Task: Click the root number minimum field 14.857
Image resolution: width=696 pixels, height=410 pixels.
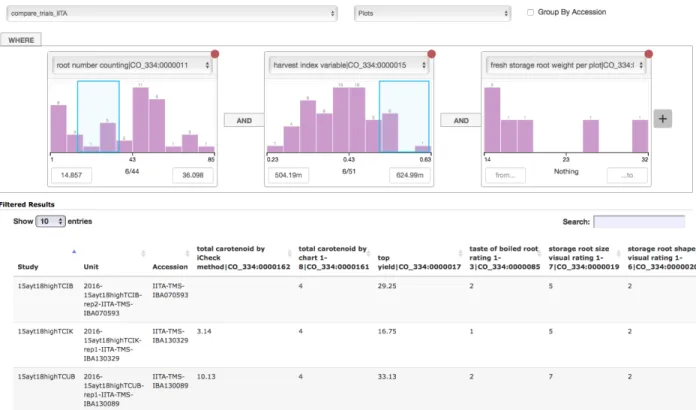Action: click(x=71, y=175)
